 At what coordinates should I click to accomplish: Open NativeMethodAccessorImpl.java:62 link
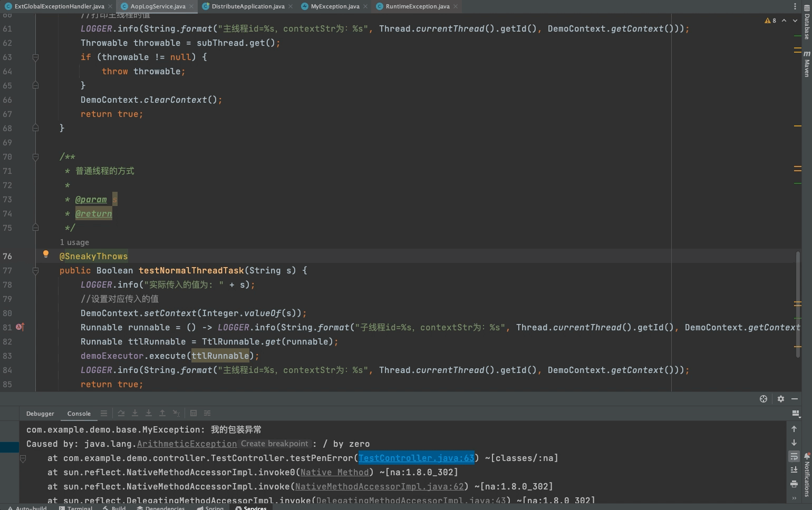tap(379, 486)
